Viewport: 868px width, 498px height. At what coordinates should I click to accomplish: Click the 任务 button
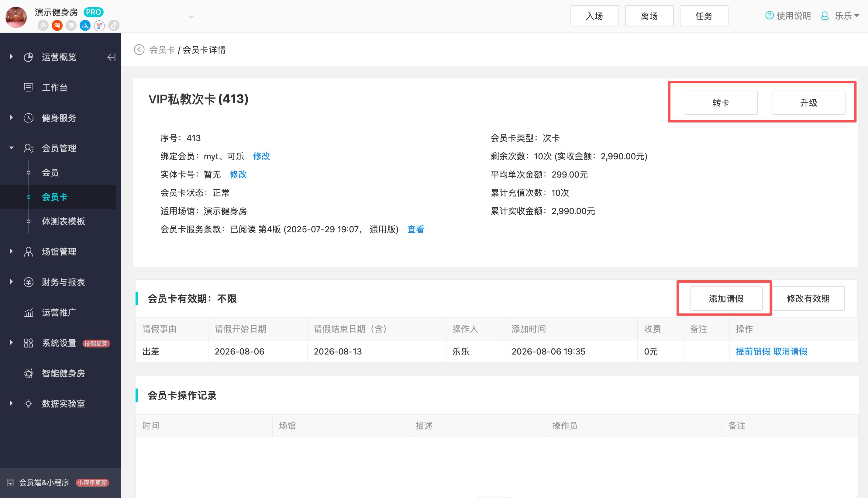[704, 16]
